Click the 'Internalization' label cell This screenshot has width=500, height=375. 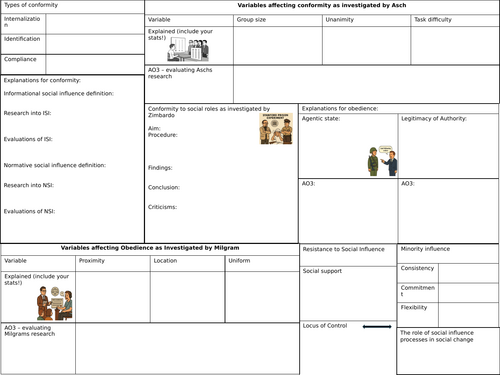coord(23,24)
